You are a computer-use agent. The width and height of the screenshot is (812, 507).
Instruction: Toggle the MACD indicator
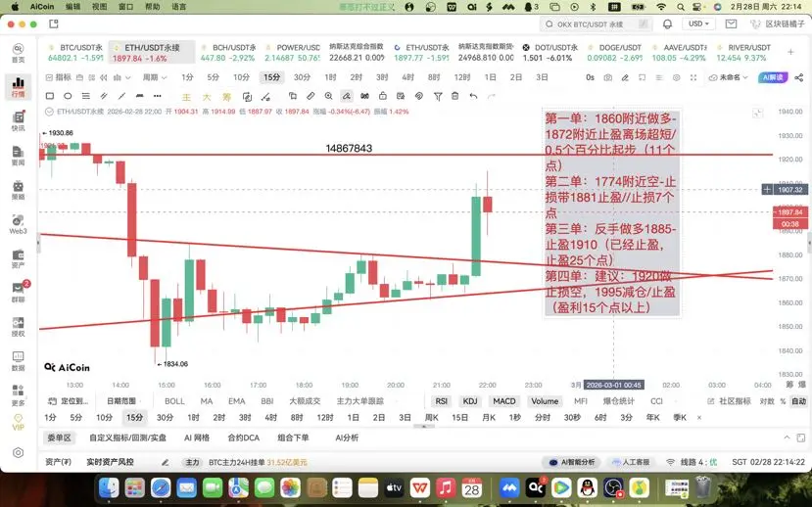(x=503, y=401)
